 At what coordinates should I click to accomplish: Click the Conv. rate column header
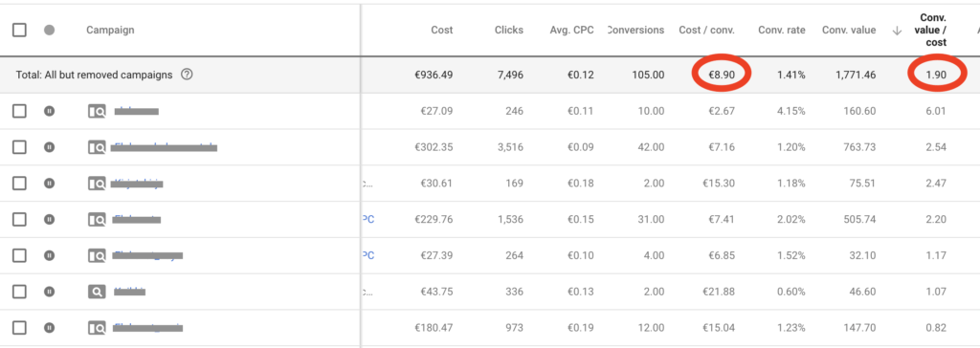pyautogui.click(x=781, y=30)
